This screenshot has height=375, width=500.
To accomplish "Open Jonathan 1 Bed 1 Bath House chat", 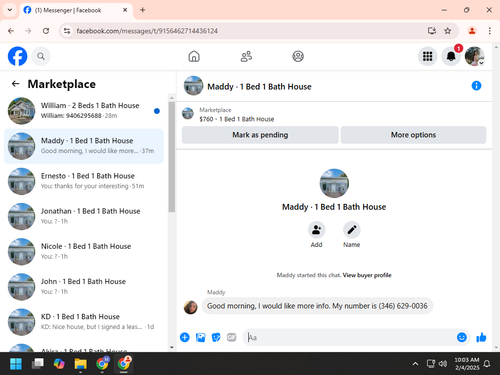I will [84, 216].
